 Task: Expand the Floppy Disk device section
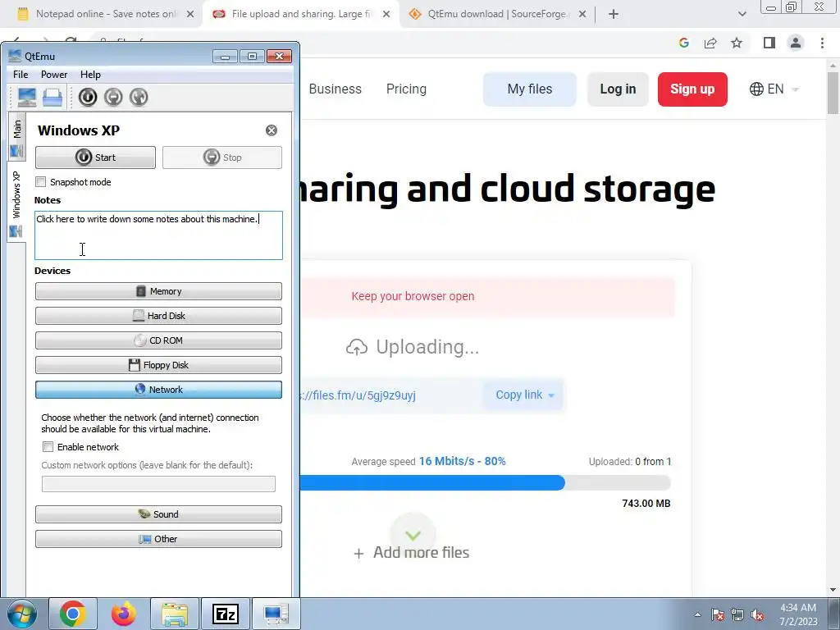(x=158, y=365)
